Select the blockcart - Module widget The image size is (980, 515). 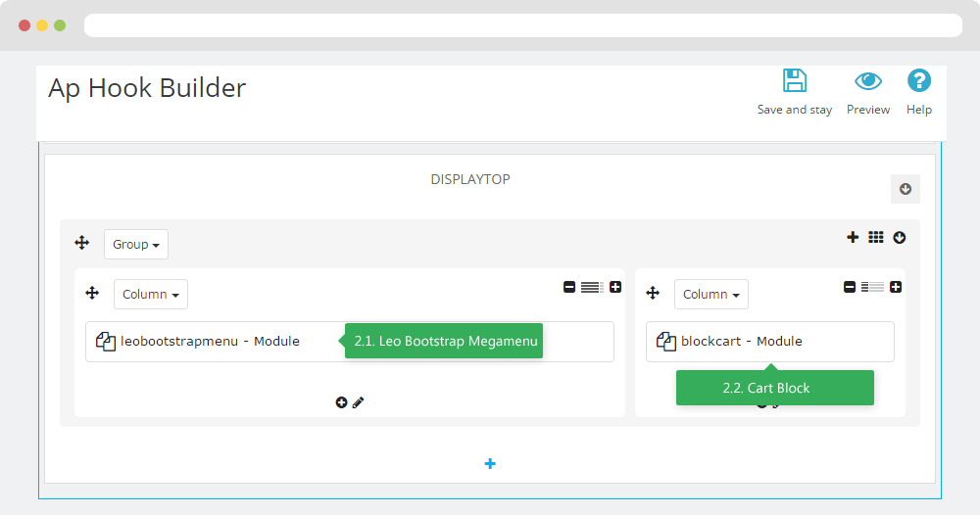click(x=770, y=342)
